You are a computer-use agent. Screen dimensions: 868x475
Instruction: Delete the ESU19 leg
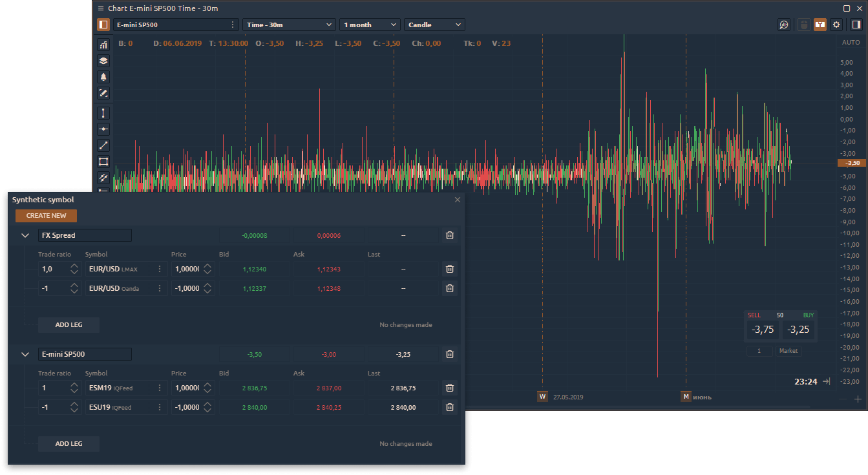(x=450, y=407)
